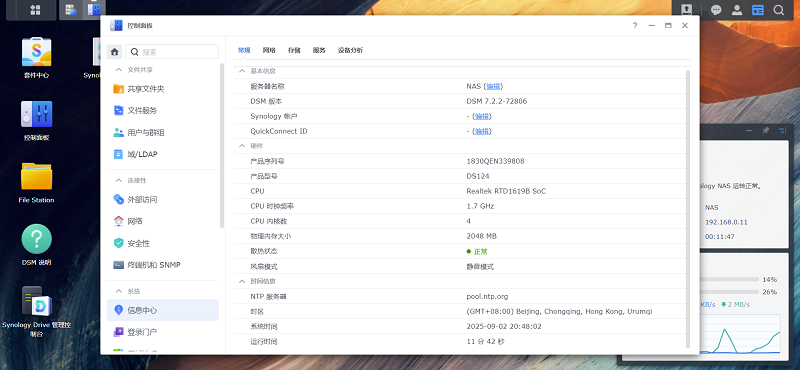Open the user account options icon
Image resolution: width=800 pixels, height=370 pixels.
pyautogui.click(x=737, y=10)
